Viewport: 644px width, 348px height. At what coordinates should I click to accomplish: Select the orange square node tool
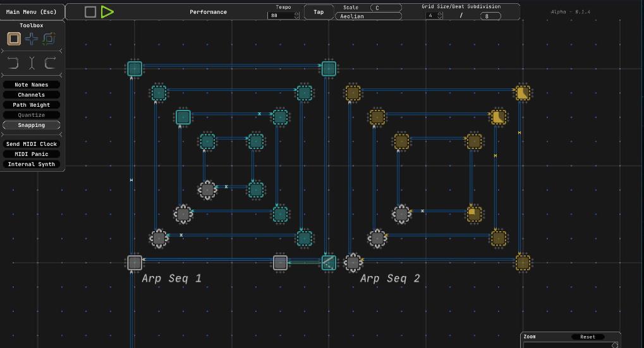pyautogui.click(x=14, y=39)
